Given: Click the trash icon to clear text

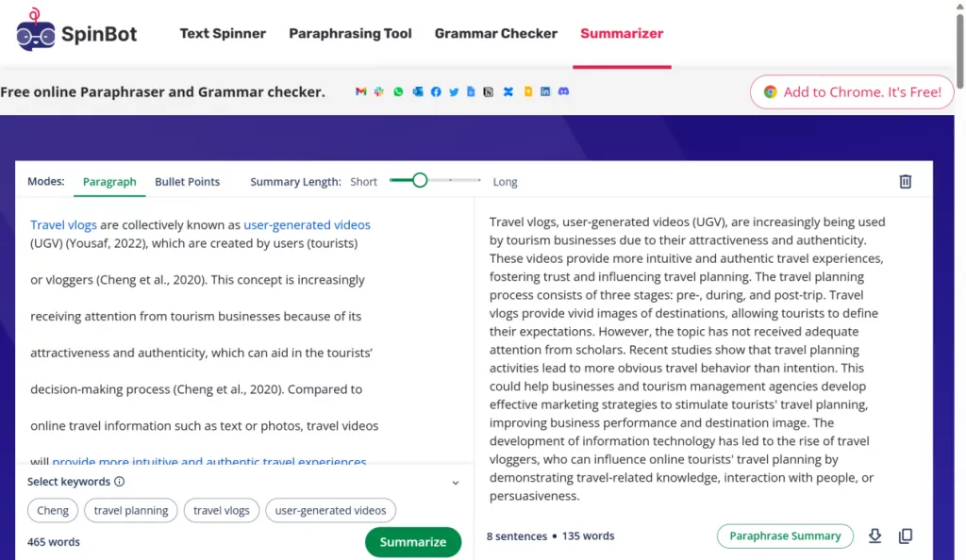Looking at the screenshot, I should coord(905,182).
